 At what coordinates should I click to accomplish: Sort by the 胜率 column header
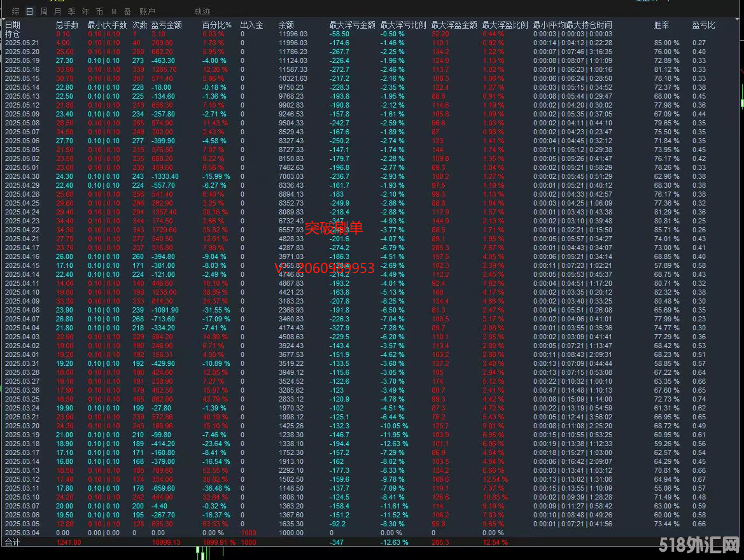pyautogui.click(x=661, y=25)
